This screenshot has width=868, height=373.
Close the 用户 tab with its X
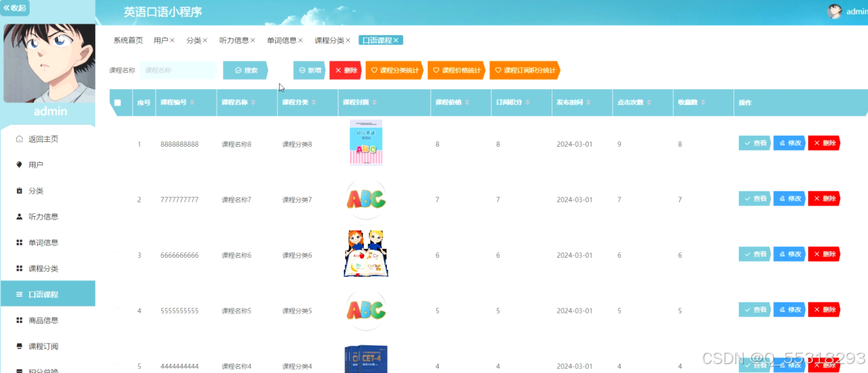(x=172, y=40)
